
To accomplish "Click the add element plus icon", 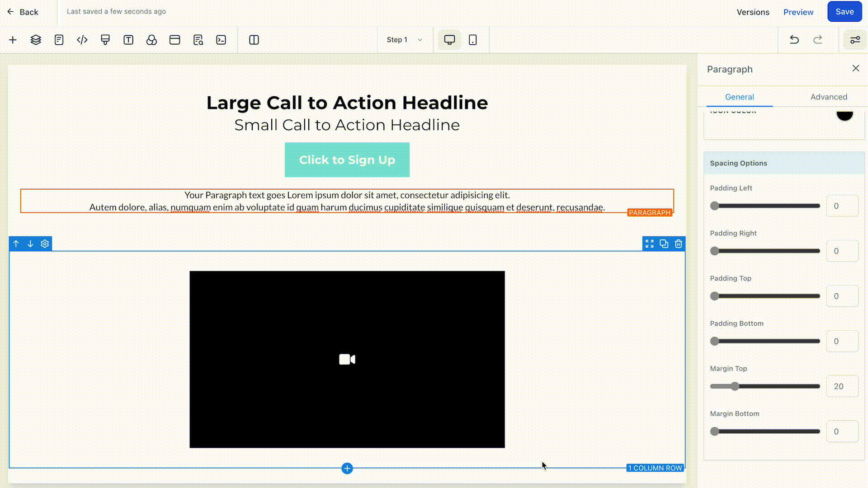I will 13,40.
